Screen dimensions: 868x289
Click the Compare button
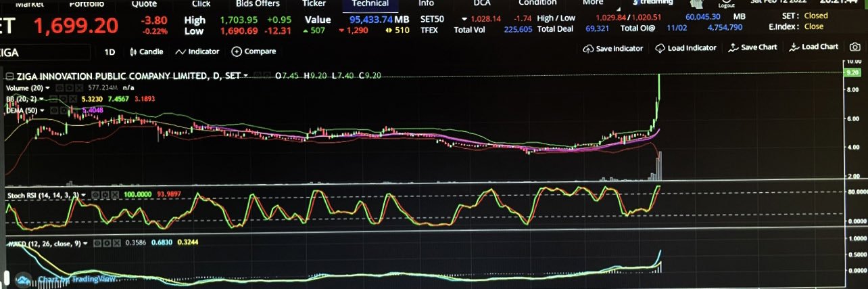(254, 51)
